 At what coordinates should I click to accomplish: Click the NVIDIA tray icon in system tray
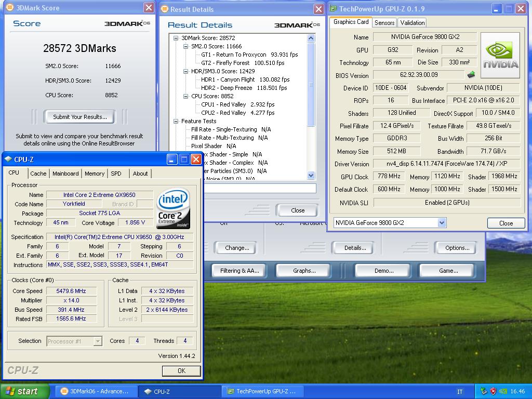pos(503,391)
